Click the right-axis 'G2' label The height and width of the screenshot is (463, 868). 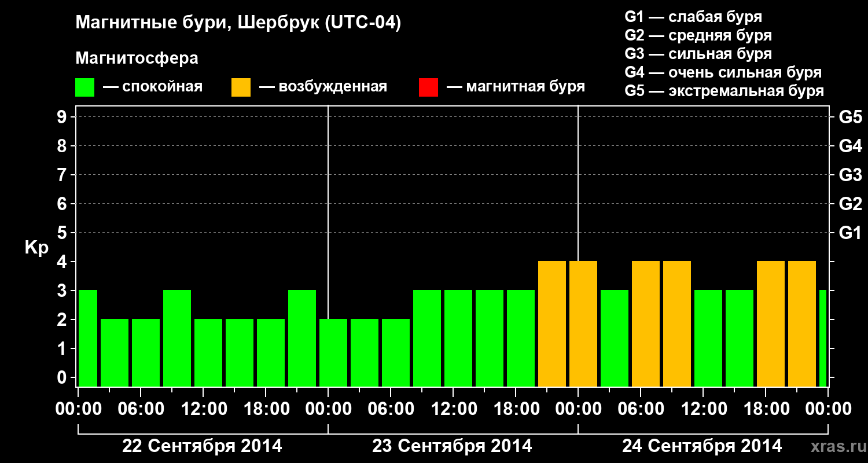click(850, 204)
